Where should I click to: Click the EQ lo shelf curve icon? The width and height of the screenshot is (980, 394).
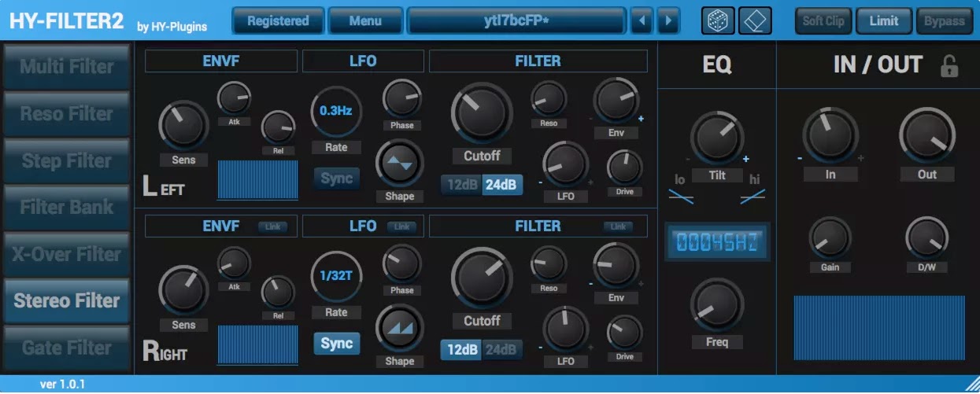(681, 197)
